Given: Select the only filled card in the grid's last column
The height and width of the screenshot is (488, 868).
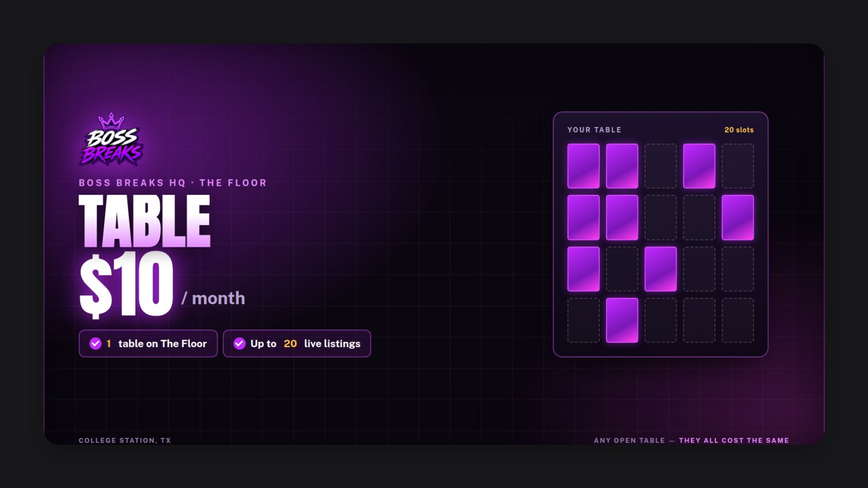Looking at the screenshot, I should [x=737, y=217].
